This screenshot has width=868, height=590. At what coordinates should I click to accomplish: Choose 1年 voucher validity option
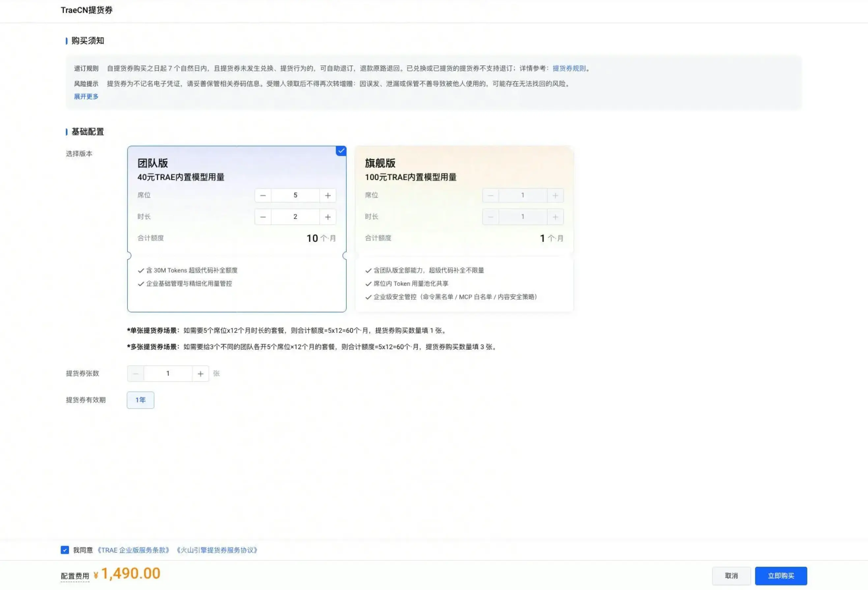click(140, 400)
